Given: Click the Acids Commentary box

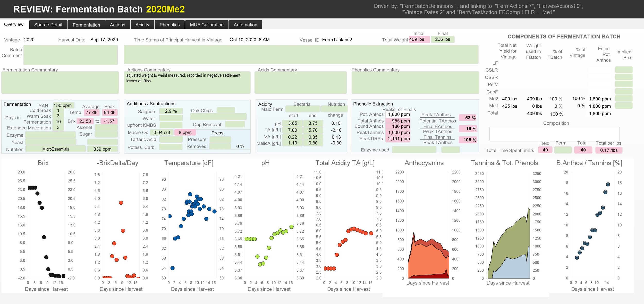Looking at the screenshot, I should (x=301, y=82).
